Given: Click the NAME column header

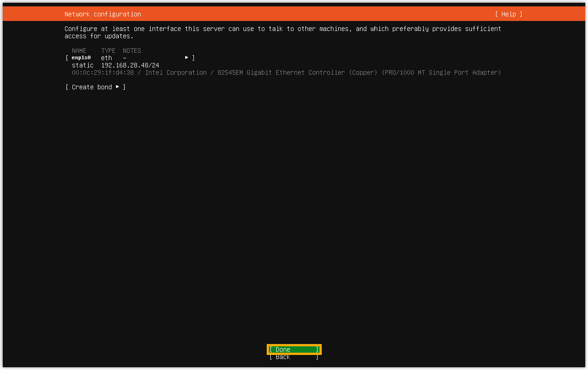Looking at the screenshot, I should tap(79, 51).
